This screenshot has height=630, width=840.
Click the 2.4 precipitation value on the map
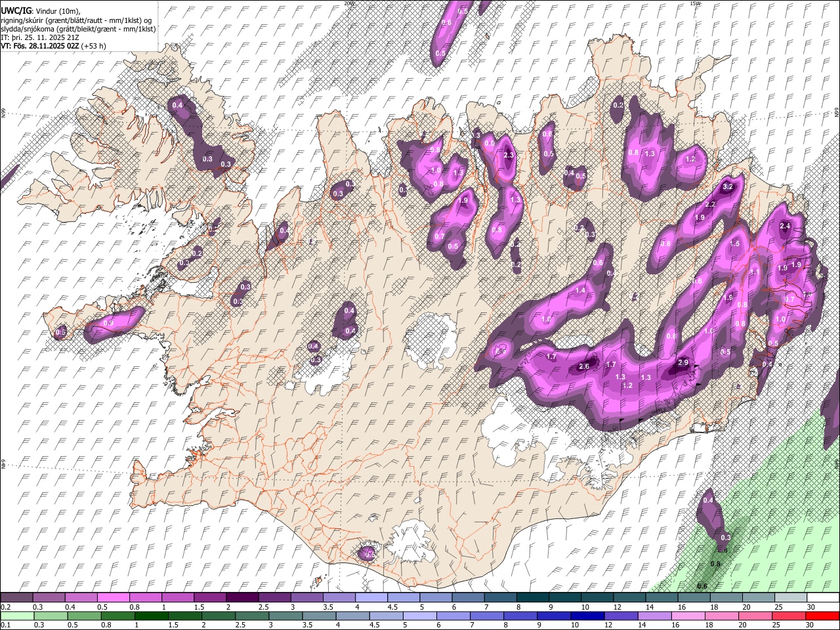coord(785,226)
